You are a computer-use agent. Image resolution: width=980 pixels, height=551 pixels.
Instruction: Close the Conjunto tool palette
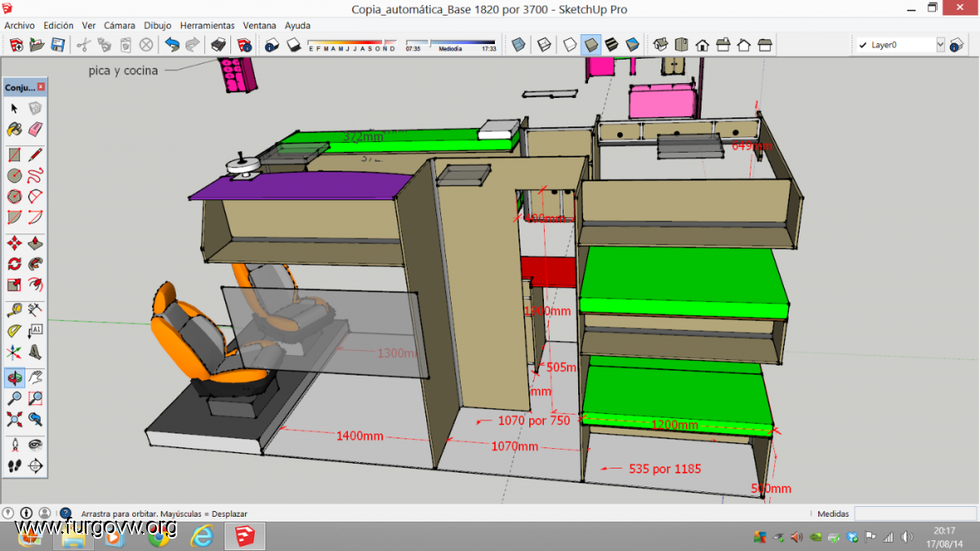[41, 87]
